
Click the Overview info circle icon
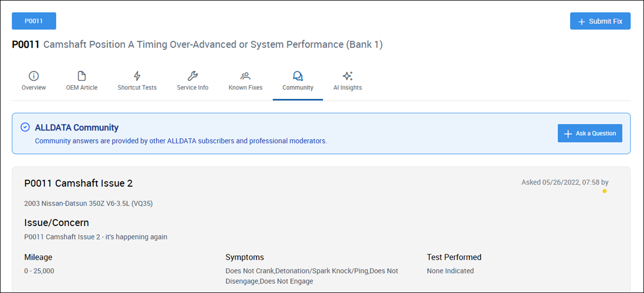tap(34, 76)
